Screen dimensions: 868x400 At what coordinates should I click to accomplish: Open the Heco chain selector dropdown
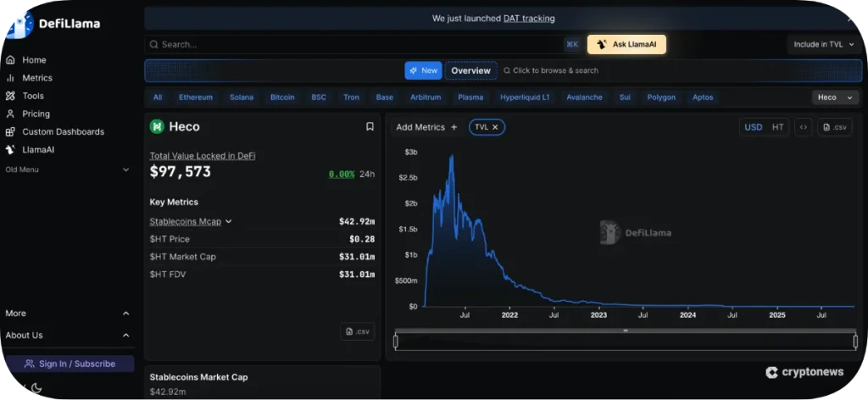coord(835,97)
